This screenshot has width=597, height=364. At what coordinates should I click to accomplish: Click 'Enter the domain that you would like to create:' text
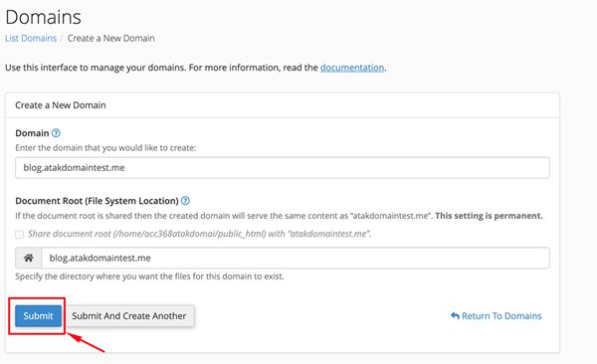(x=105, y=148)
